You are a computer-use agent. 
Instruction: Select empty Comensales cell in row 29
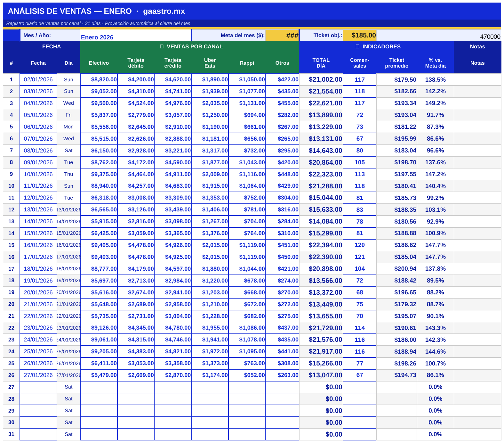pos(360,411)
